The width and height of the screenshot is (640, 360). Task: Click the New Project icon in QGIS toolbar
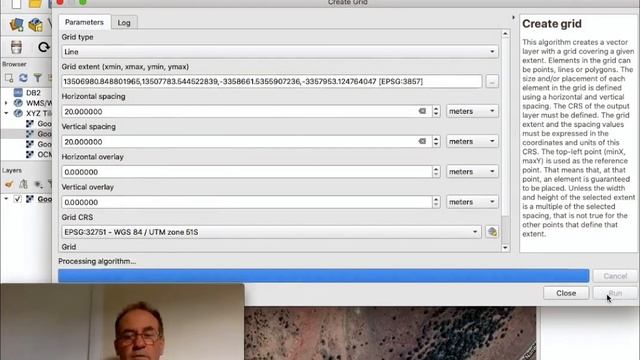pos(16,4)
